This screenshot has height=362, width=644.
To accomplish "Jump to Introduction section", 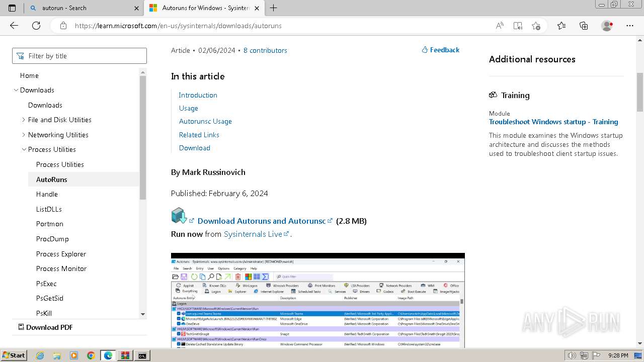I will click(198, 95).
